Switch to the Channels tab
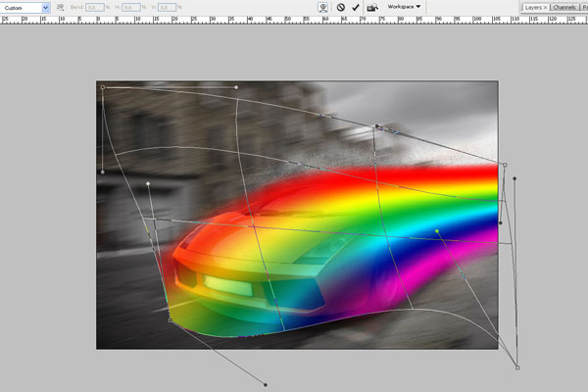This screenshot has height=392, width=588. (x=564, y=8)
